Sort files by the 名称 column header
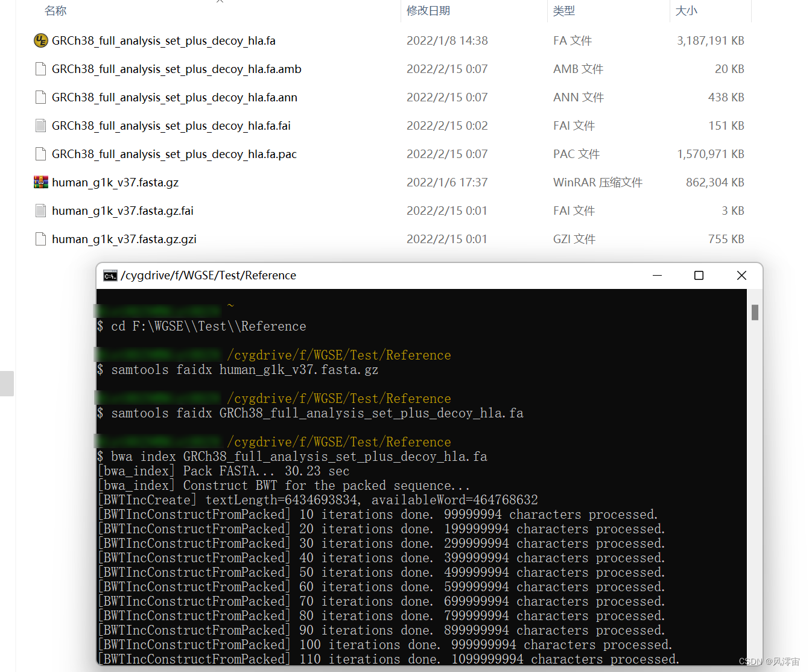Screen dimensions: 809x672 coord(56,10)
